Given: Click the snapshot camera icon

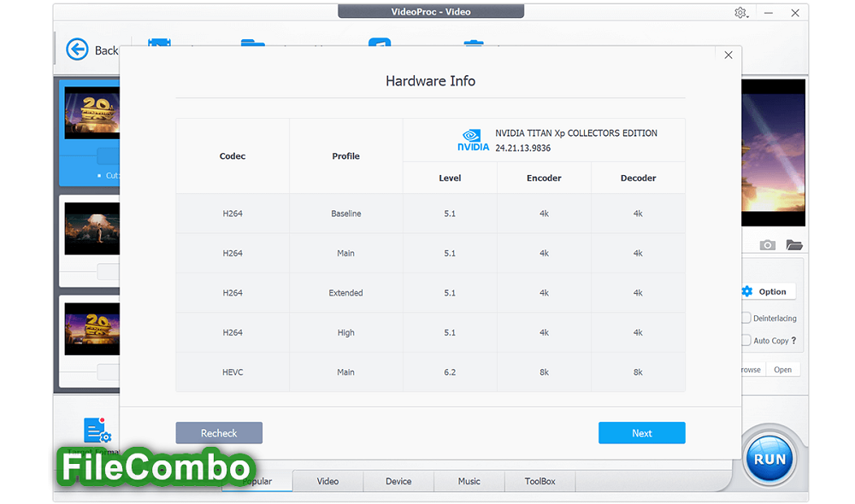Looking at the screenshot, I should [x=767, y=244].
